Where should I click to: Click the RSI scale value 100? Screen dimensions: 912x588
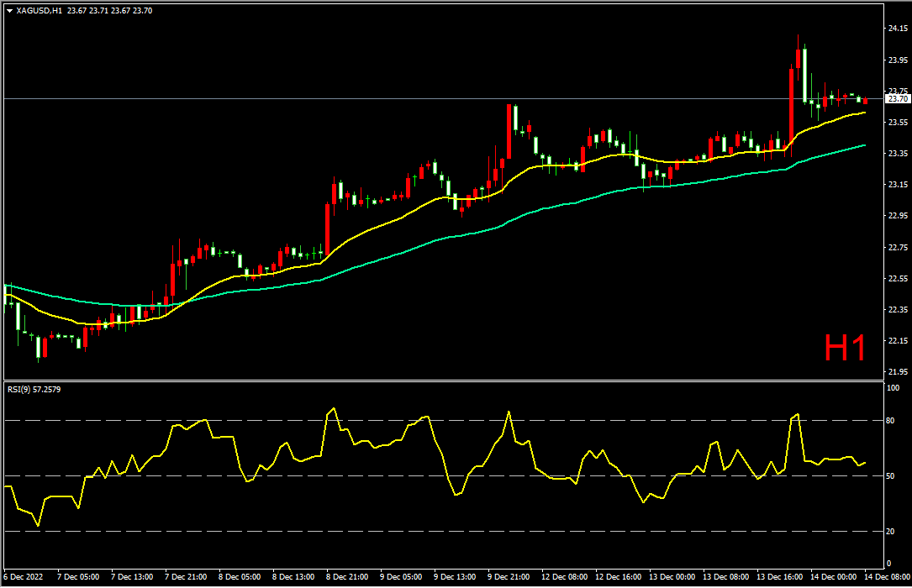(x=893, y=387)
